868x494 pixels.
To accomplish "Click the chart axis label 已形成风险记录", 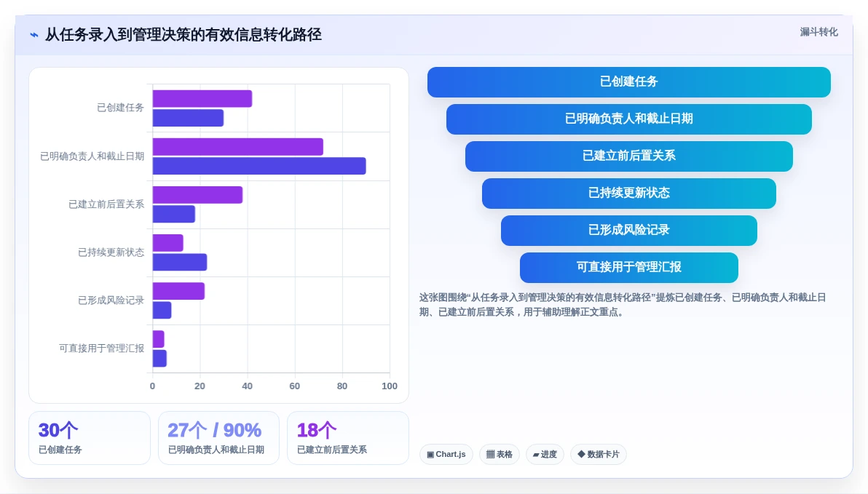I will coord(111,300).
